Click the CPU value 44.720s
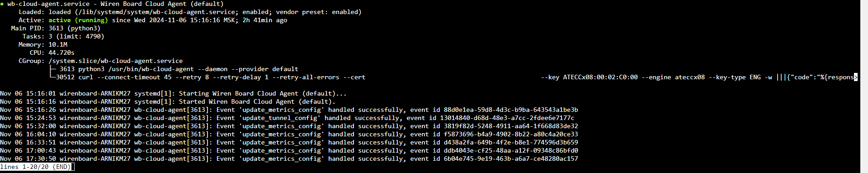 point(61,53)
